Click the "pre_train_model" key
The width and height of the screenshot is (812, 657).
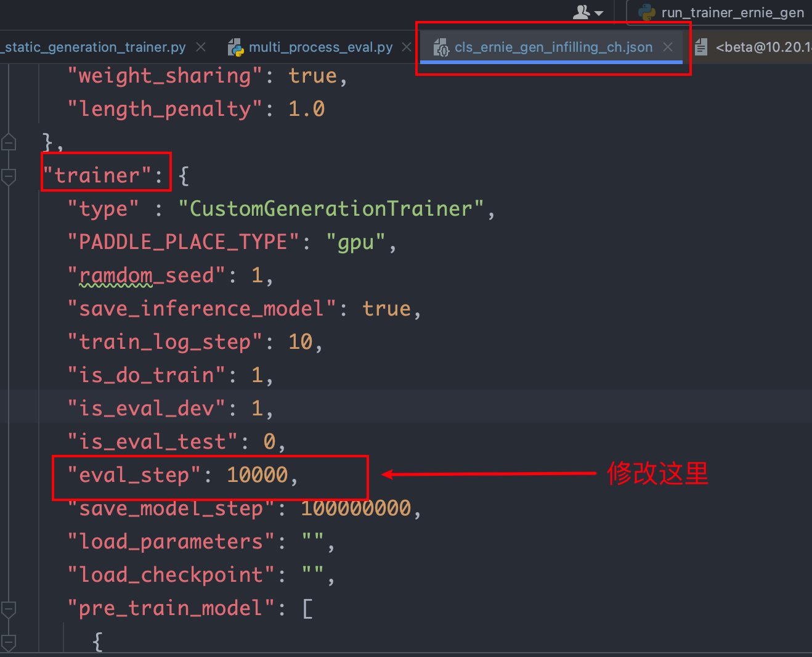[171, 608]
